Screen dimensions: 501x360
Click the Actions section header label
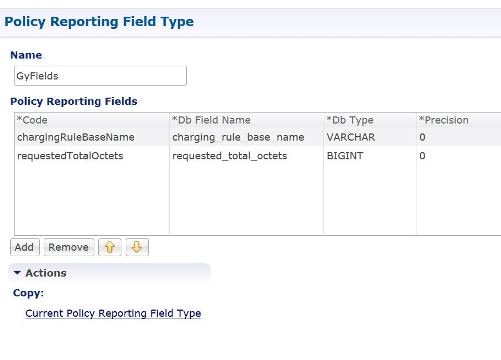[x=46, y=273]
